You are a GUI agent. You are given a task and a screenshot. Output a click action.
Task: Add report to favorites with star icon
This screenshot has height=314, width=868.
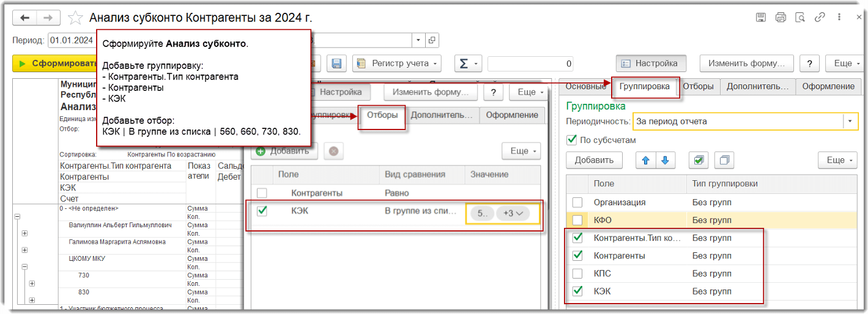point(75,18)
